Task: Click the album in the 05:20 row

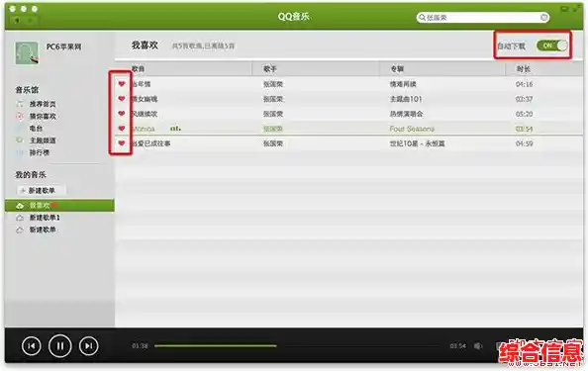Action: point(406,114)
